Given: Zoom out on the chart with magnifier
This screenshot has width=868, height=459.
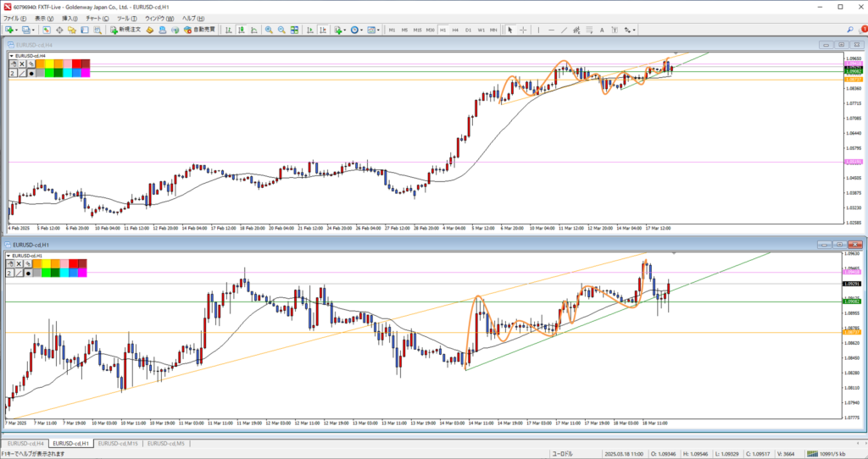Looking at the screenshot, I should [x=281, y=30].
